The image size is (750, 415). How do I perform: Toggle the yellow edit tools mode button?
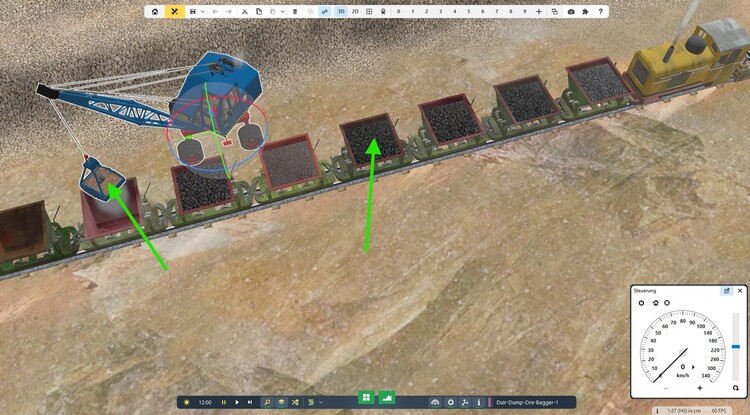(175, 11)
